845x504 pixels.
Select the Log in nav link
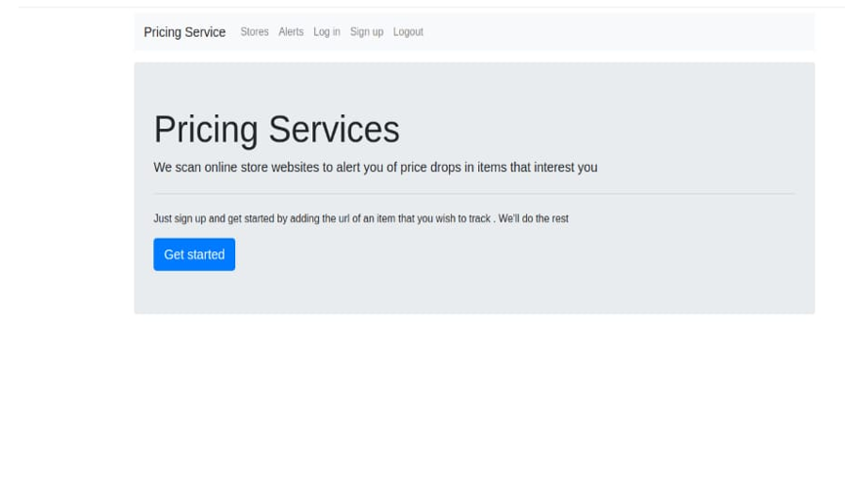click(x=327, y=32)
